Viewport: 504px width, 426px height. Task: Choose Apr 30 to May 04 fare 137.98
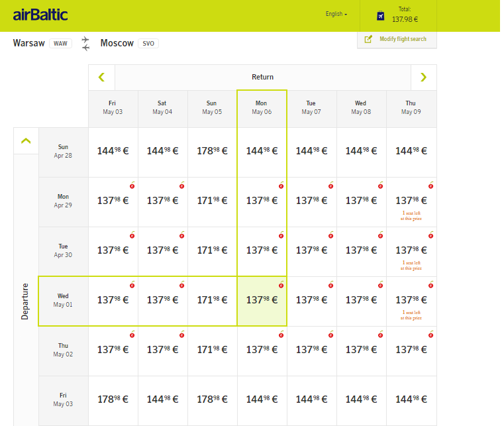(x=163, y=251)
